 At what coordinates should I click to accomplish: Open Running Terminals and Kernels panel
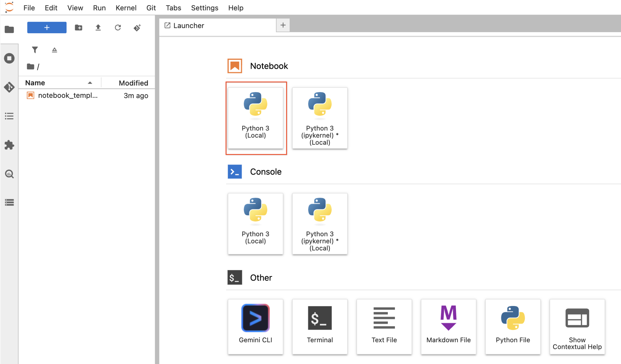point(9,58)
